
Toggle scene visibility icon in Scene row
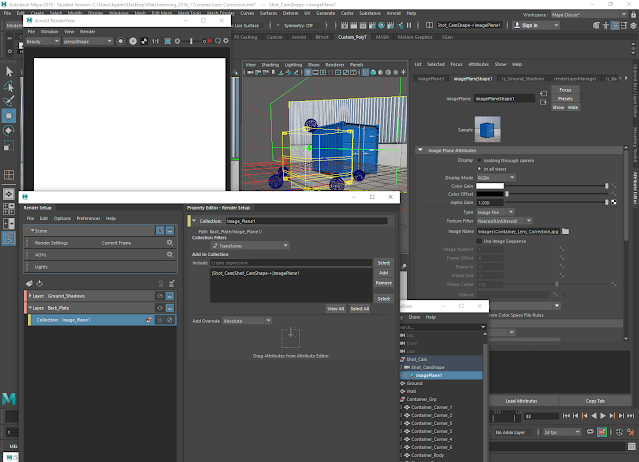point(160,231)
